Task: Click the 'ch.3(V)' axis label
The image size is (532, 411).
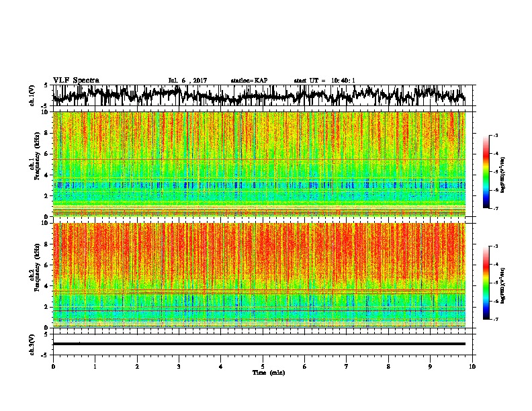Action: tap(32, 345)
